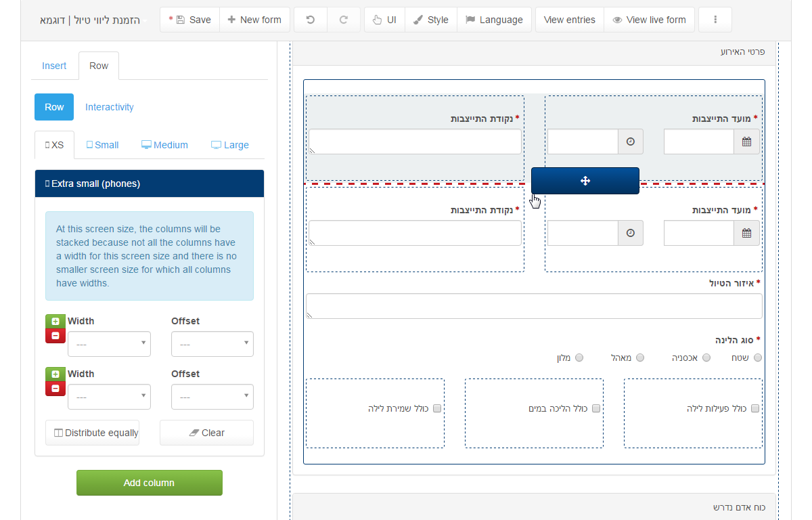Image resolution: width=812 pixels, height=520 pixels.
Task: Check the כולל פעילות לילה checkbox
Action: coord(755,408)
